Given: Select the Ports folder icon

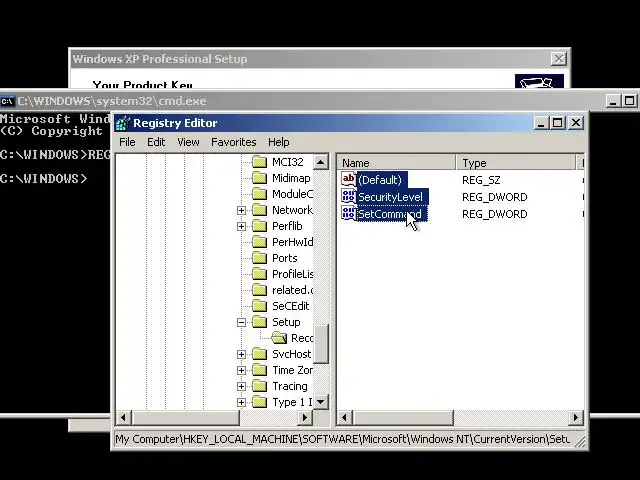Looking at the screenshot, I should pos(260,258).
